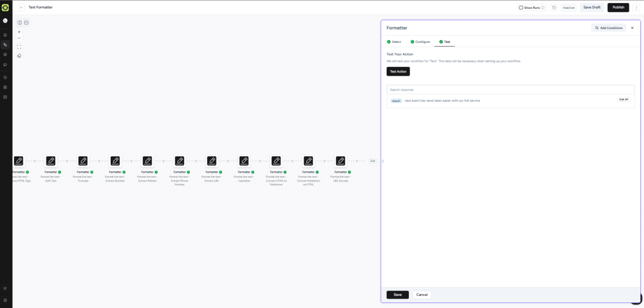Select the Capitalize formatter node
The width and height of the screenshot is (644, 308).
click(244, 161)
